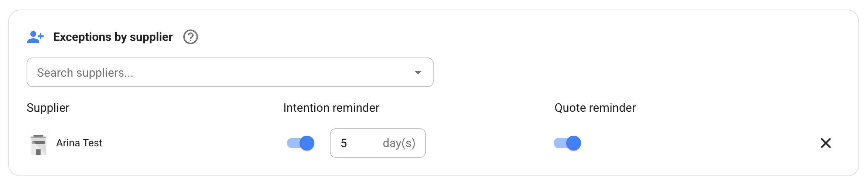Image resolution: width=868 pixels, height=188 pixels.
Task: Click the Supplier column header
Action: coord(48,108)
